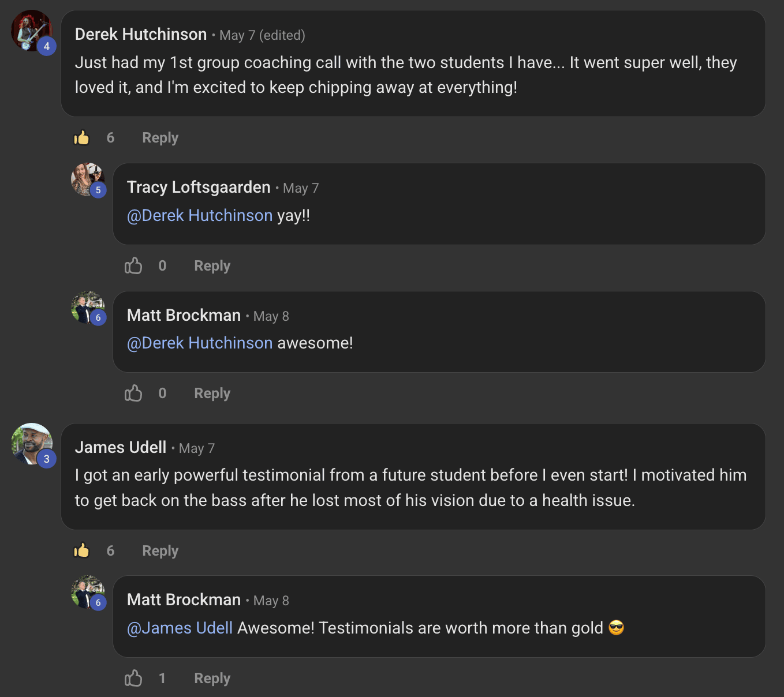Click Matt Brockman's avatar on awesome reply
784x697 pixels.
87,307
